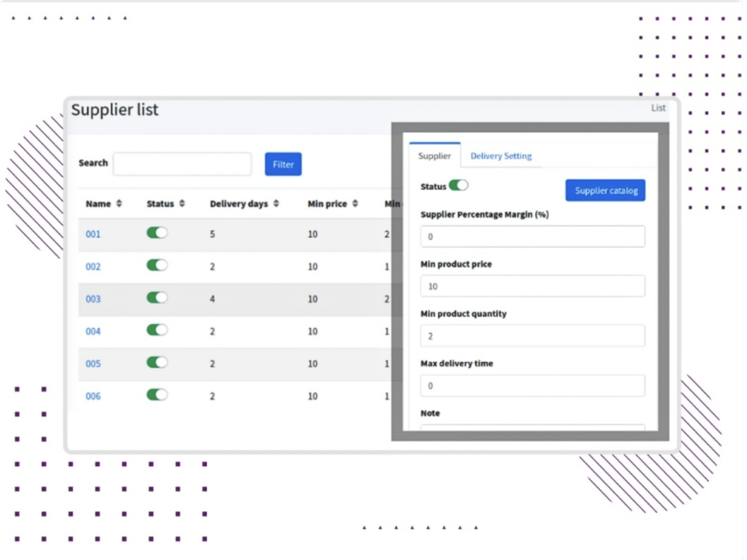Focus the Max delivery time field
The image size is (747, 560).
pos(533,386)
